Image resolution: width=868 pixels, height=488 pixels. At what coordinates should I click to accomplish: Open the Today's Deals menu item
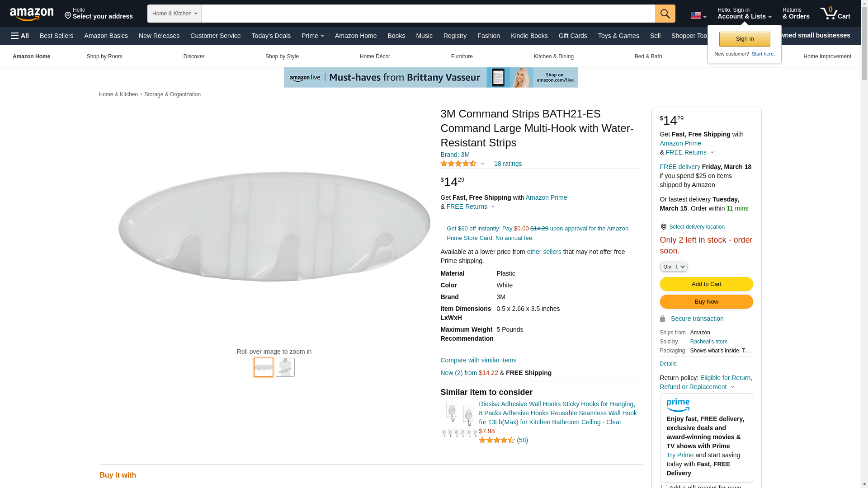point(271,36)
